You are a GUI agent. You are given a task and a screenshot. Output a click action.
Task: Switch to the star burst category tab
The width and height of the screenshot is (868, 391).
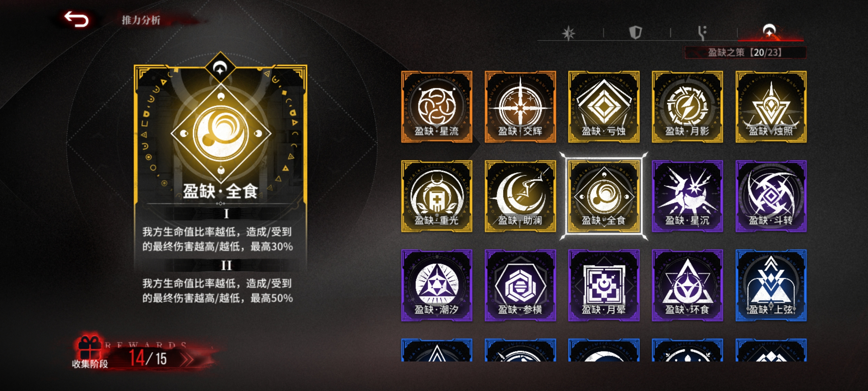pos(569,33)
